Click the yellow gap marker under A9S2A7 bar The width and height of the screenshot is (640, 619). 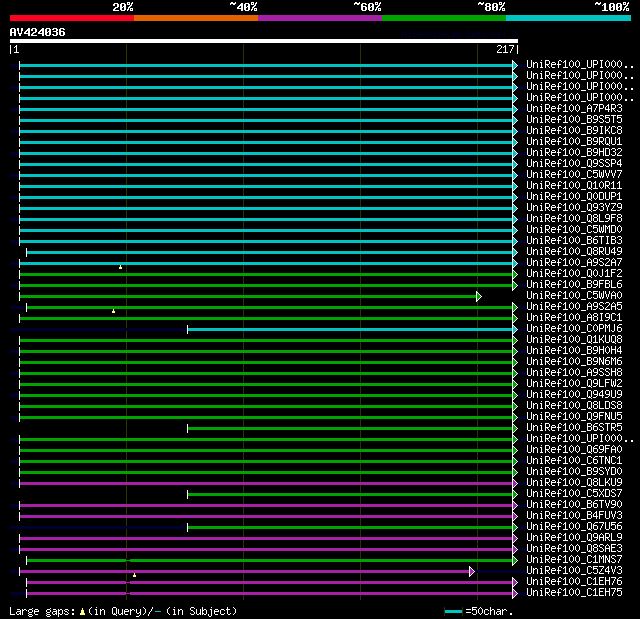tap(120, 267)
